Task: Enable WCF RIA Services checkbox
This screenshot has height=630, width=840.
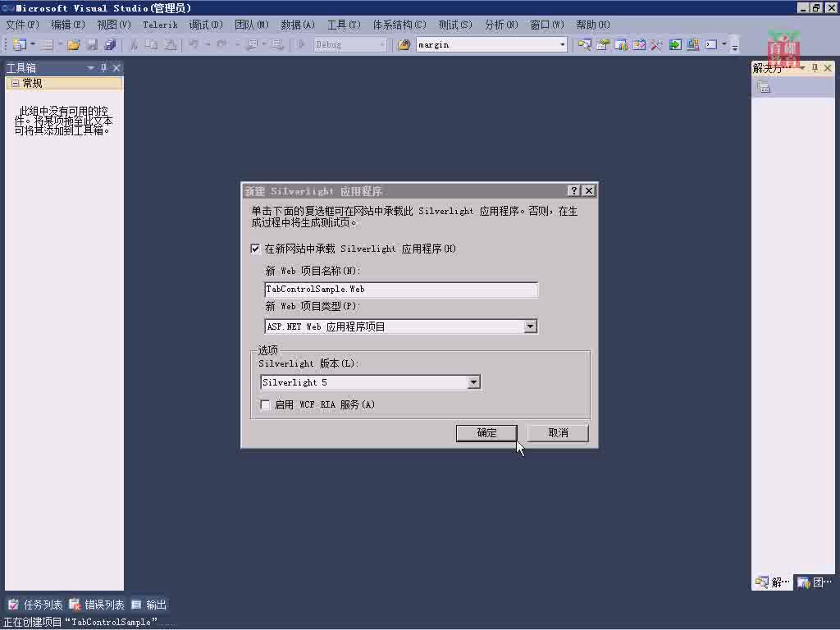Action: click(265, 404)
